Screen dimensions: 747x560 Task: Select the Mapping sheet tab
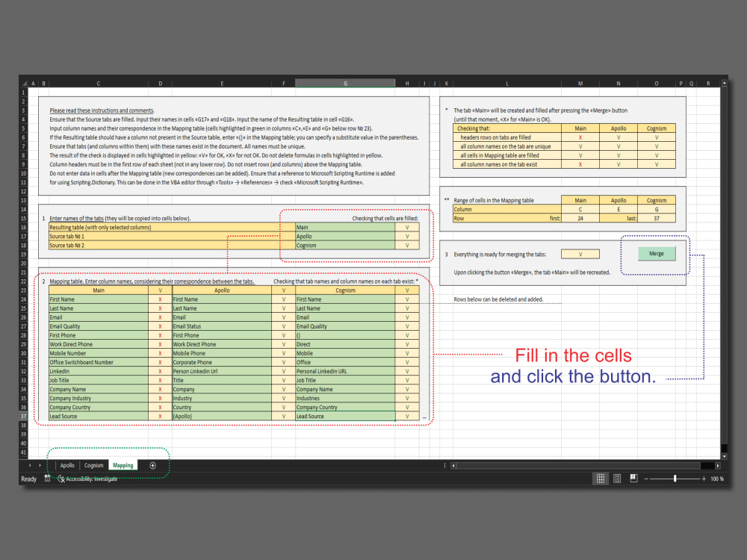coord(123,464)
